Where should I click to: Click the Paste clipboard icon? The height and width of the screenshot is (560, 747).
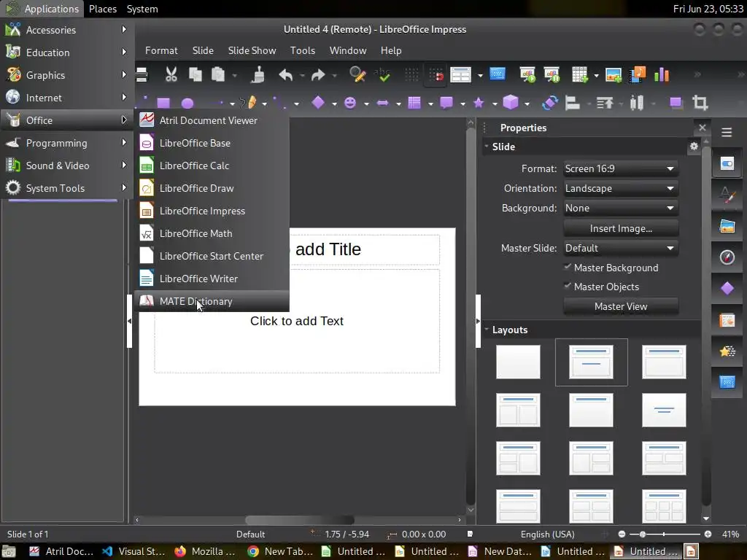coord(218,75)
